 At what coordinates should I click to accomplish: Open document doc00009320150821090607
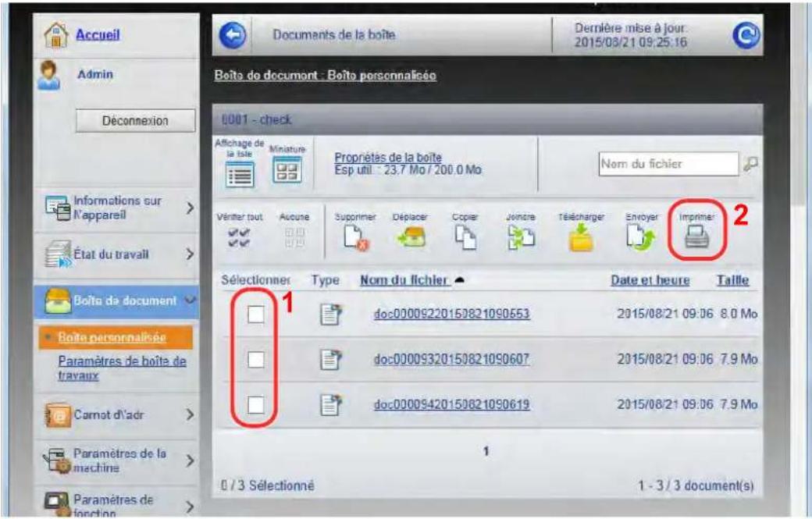(451, 359)
